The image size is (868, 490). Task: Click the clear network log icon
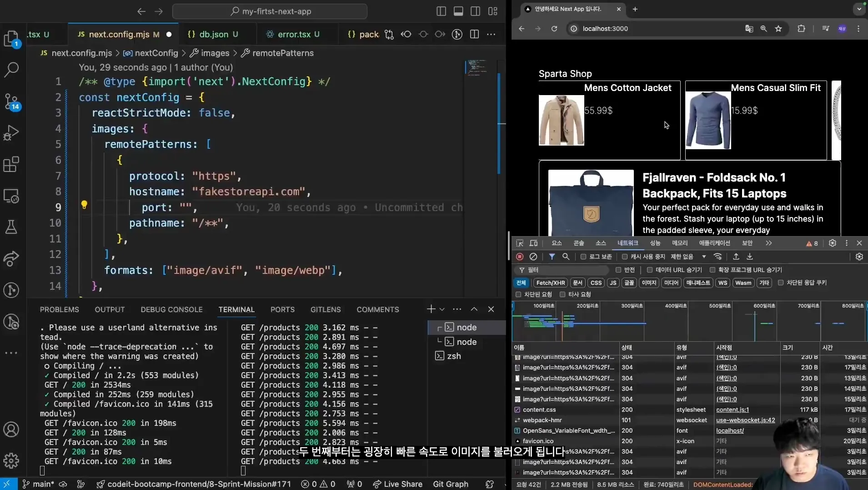[x=533, y=257]
